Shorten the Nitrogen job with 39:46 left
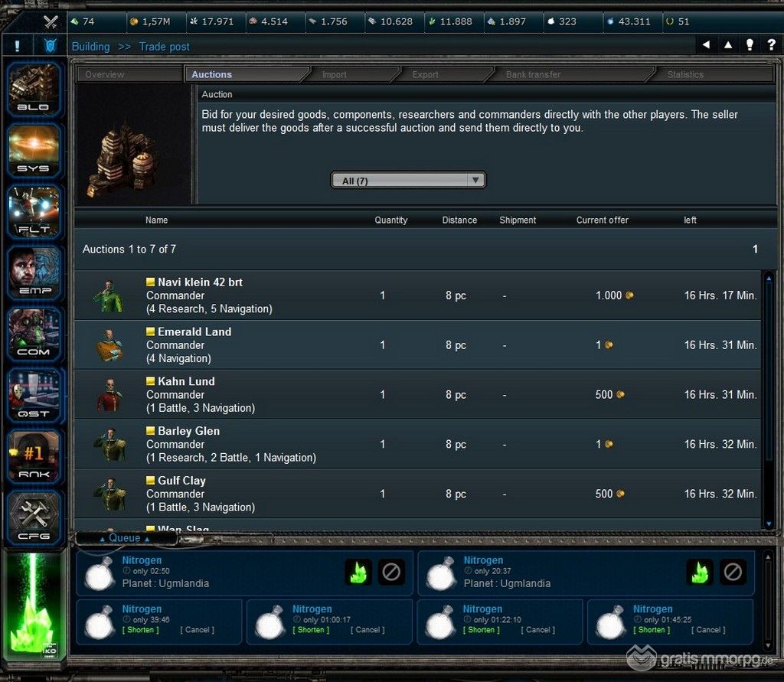The height and width of the screenshot is (682, 784). [141, 630]
